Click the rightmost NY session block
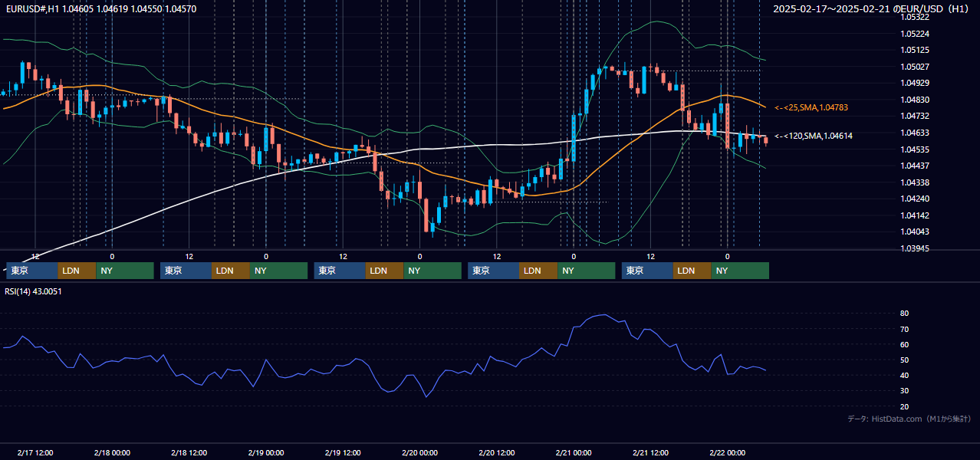Image resolution: width=980 pixels, height=460 pixels. pos(740,271)
